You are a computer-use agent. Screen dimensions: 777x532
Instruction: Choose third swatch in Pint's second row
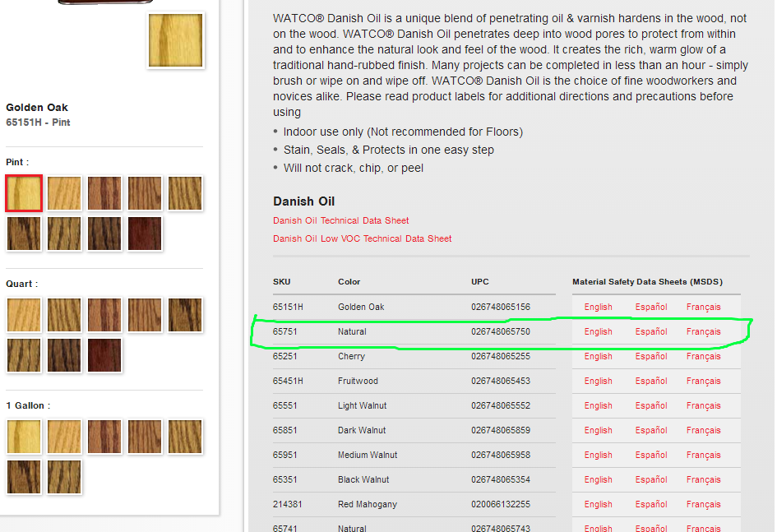[x=104, y=234]
